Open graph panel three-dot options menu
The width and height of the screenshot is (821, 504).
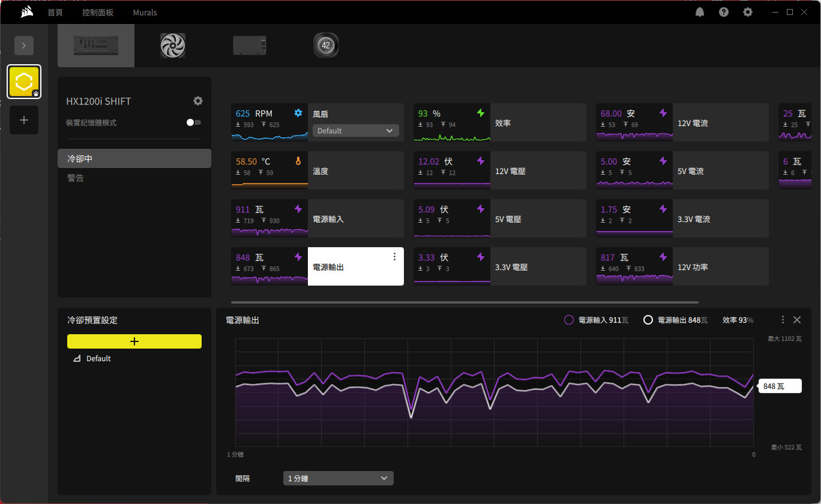click(x=783, y=320)
